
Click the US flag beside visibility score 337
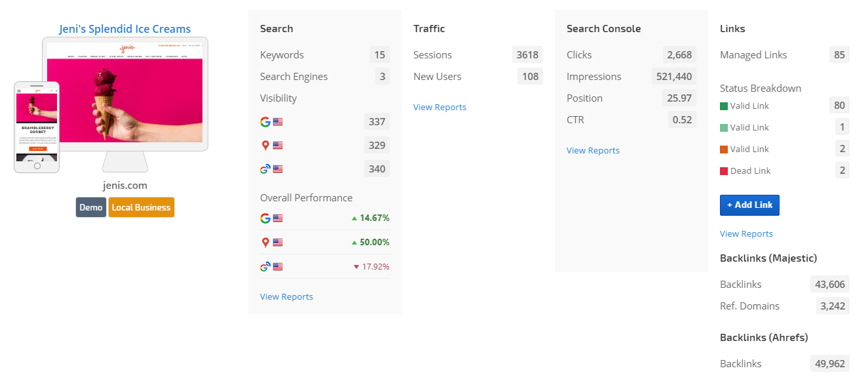pos(278,121)
